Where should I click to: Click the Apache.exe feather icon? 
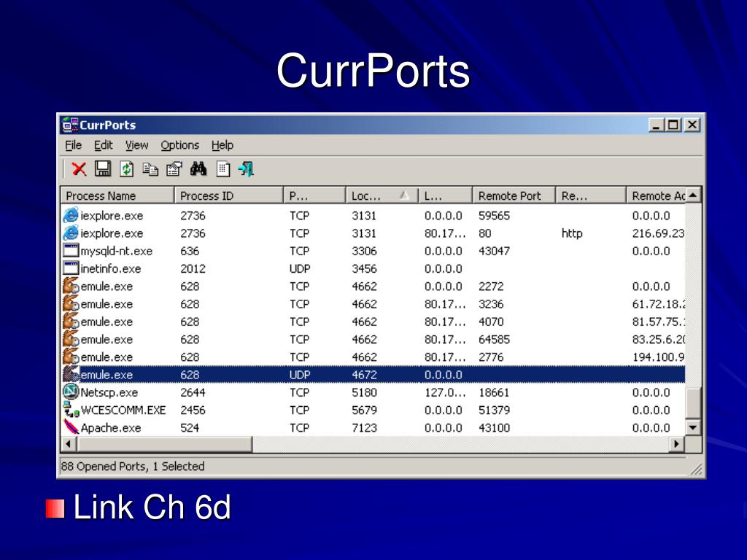point(71,427)
